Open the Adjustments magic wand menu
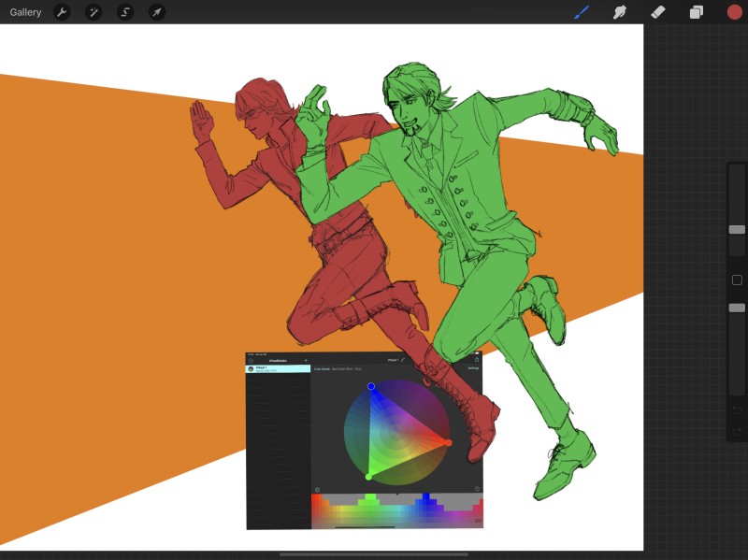 tap(93, 12)
